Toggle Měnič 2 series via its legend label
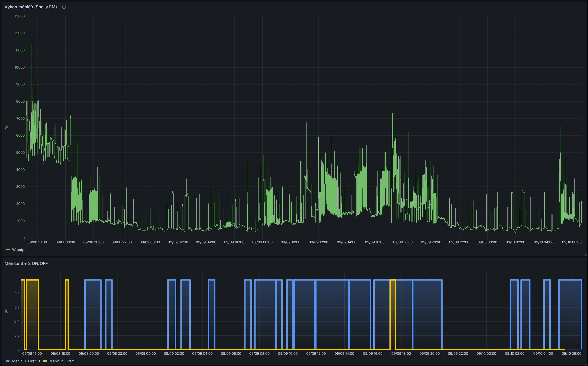This screenshot has width=588, height=366. [x=56, y=361]
